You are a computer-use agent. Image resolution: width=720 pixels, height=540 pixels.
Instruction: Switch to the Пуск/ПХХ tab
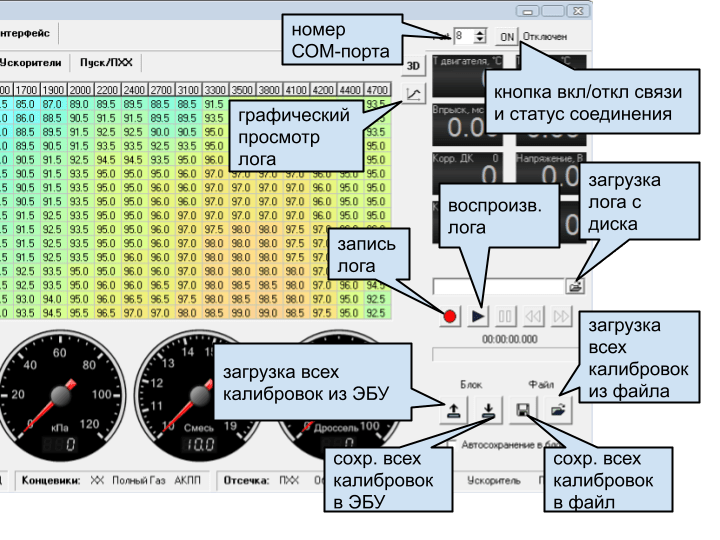point(107,62)
